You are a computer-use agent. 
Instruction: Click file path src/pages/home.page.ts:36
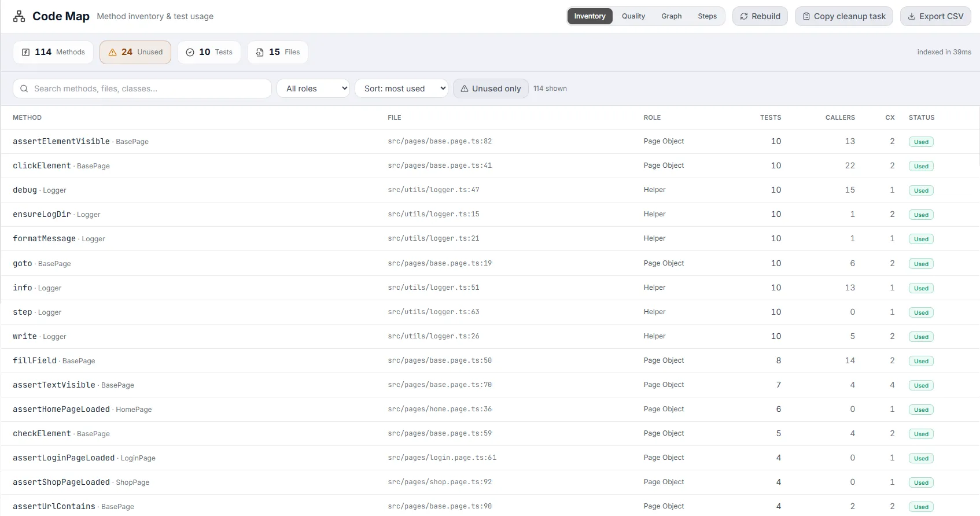[x=440, y=409]
